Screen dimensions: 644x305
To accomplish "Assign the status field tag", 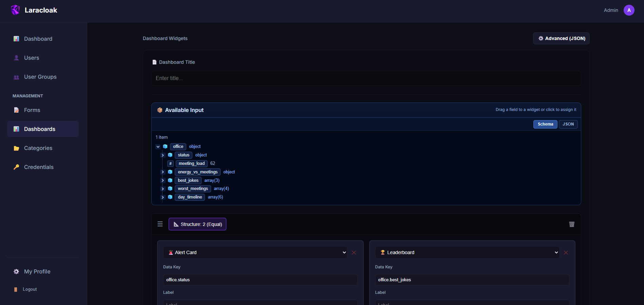I will click(184, 155).
